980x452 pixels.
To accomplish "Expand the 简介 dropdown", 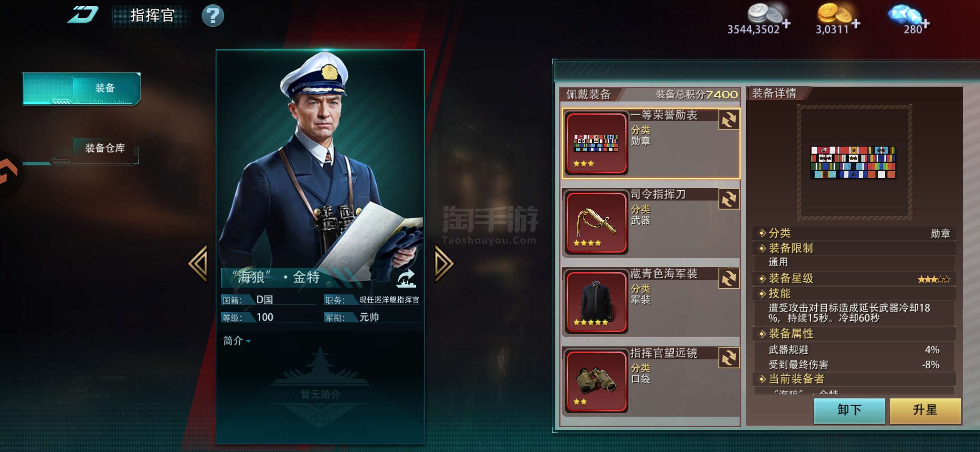I will pos(236,340).
